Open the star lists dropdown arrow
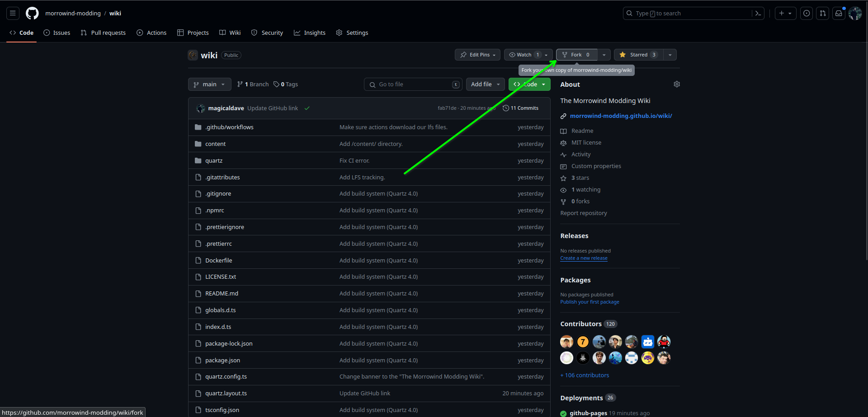868x417 pixels. [670, 55]
